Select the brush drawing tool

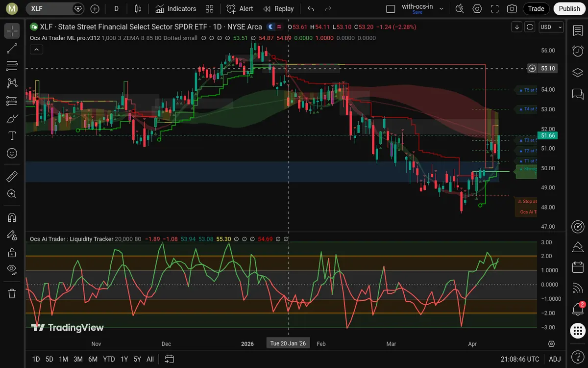click(12, 118)
